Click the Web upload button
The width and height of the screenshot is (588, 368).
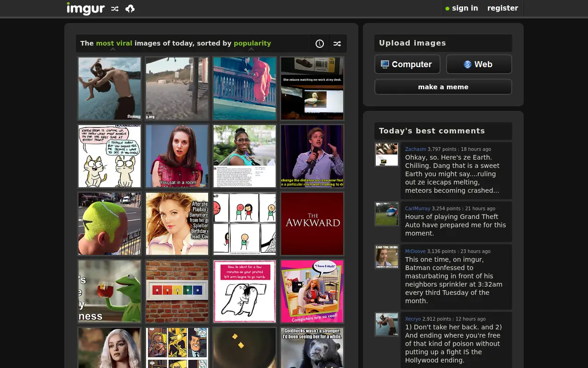479,64
